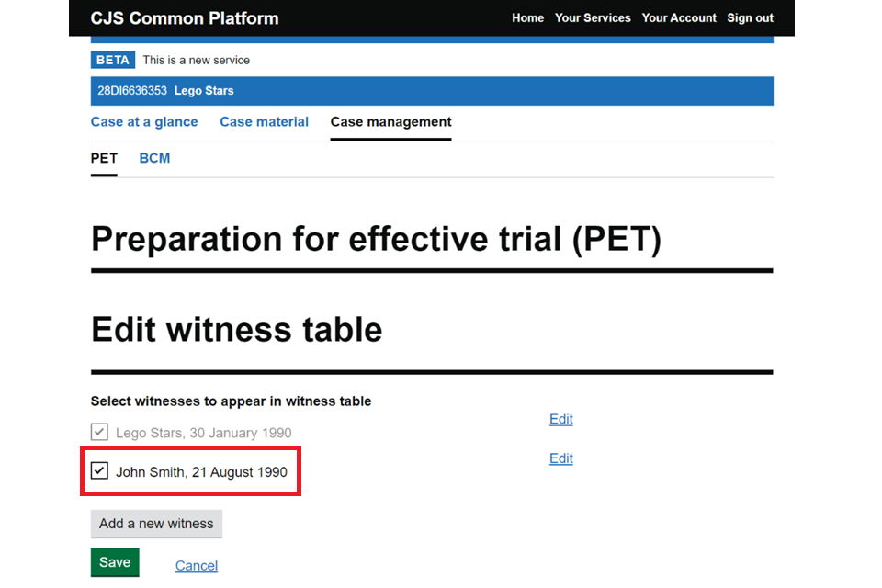Image resolution: width=882 pixels, height=588 pixels.
Task: Switch to Case at a glance tab
Action: (x=144, y=122)
